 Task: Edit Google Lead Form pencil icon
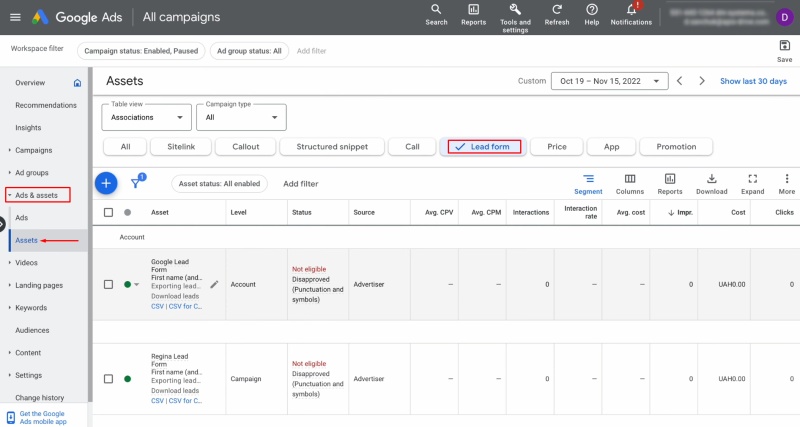pos(214,284)
